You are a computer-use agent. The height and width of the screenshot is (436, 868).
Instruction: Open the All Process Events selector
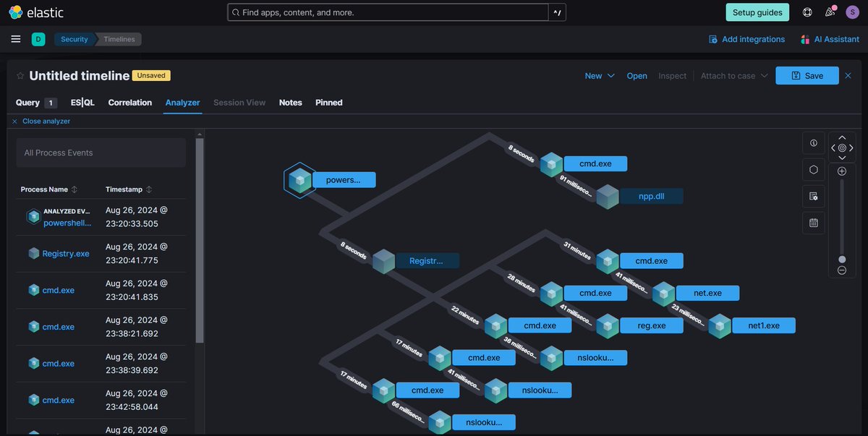[100, 153]
